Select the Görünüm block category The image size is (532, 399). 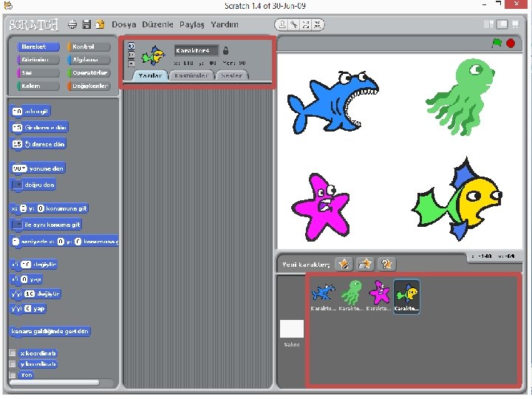38,60
